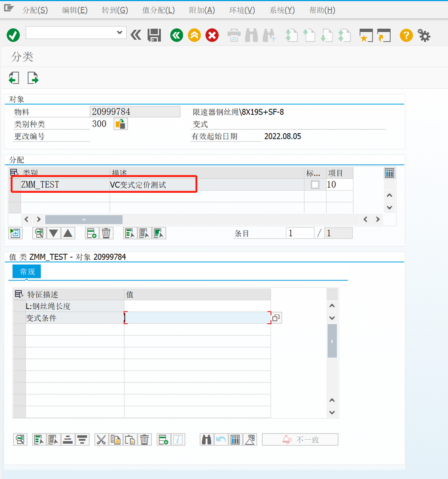
Task: Click horizontal scrollbar thumb in 分配 table
Action: click(x=84, y=219)
